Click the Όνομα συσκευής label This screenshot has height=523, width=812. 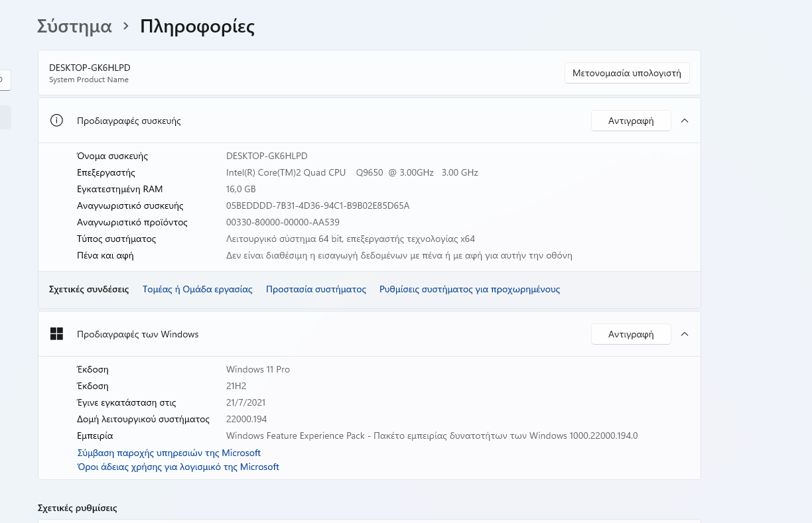click(113, 156)
